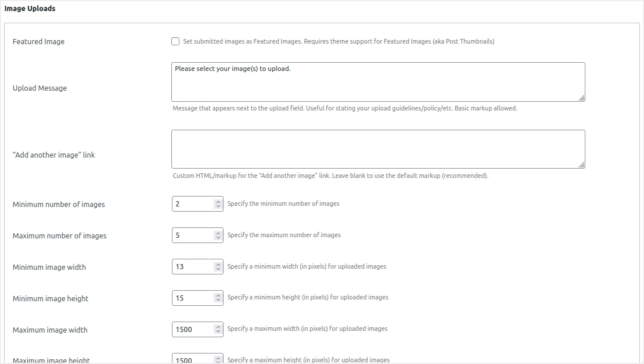Click the "Set submitted images as Featured Images" label
This screenshot has height=364, width=644.
click(339, 42)
